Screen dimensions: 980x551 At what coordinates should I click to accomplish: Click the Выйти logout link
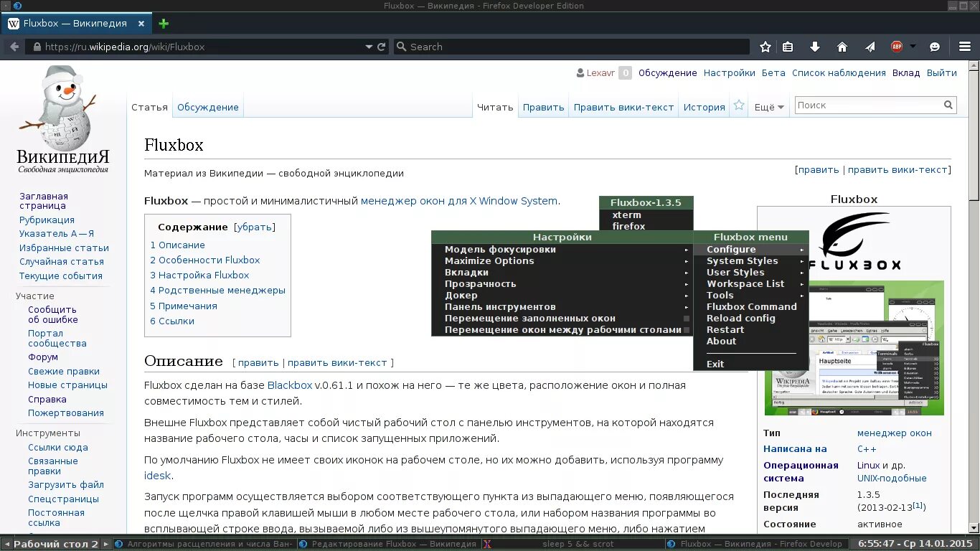941,72
